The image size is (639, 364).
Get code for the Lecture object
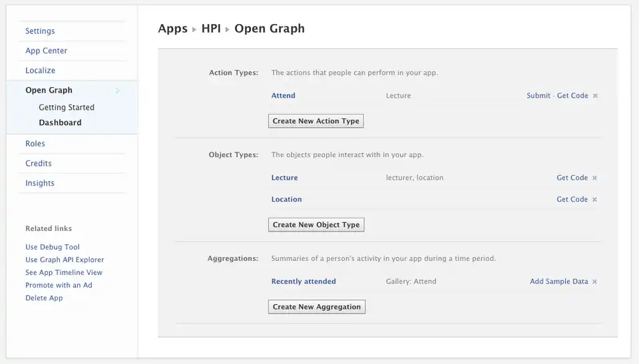[x=572, y=178]
